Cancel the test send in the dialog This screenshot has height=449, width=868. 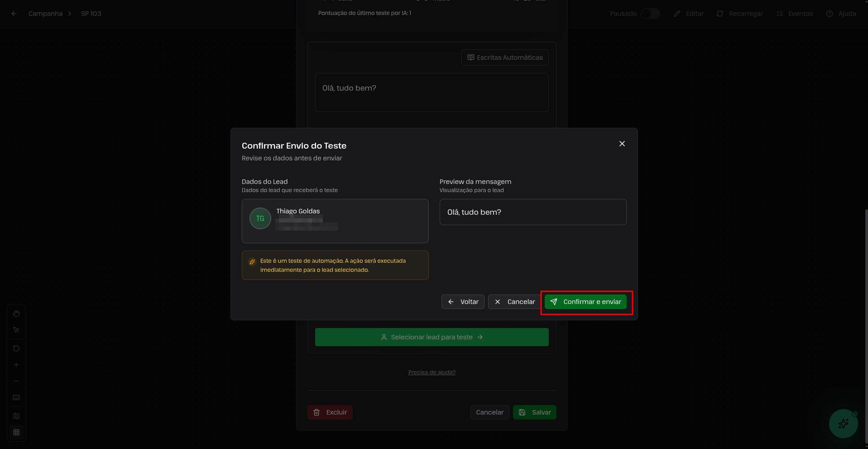[514, 302]
